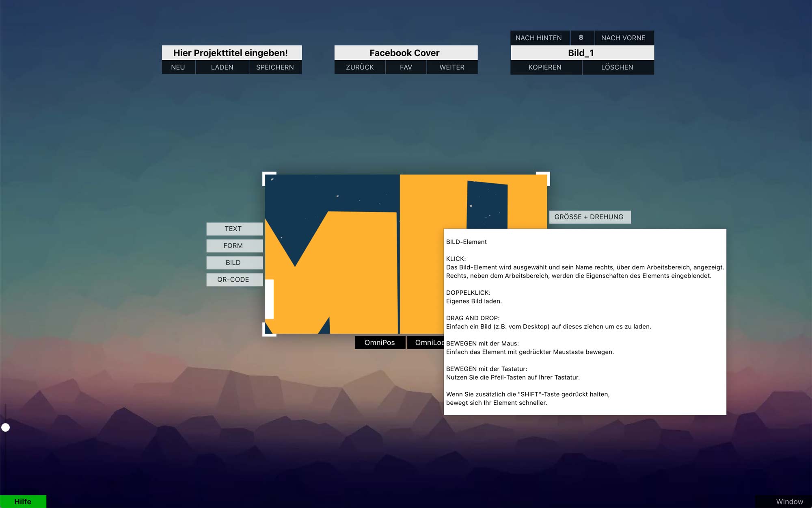Click the LADEN button

(222, 67)
